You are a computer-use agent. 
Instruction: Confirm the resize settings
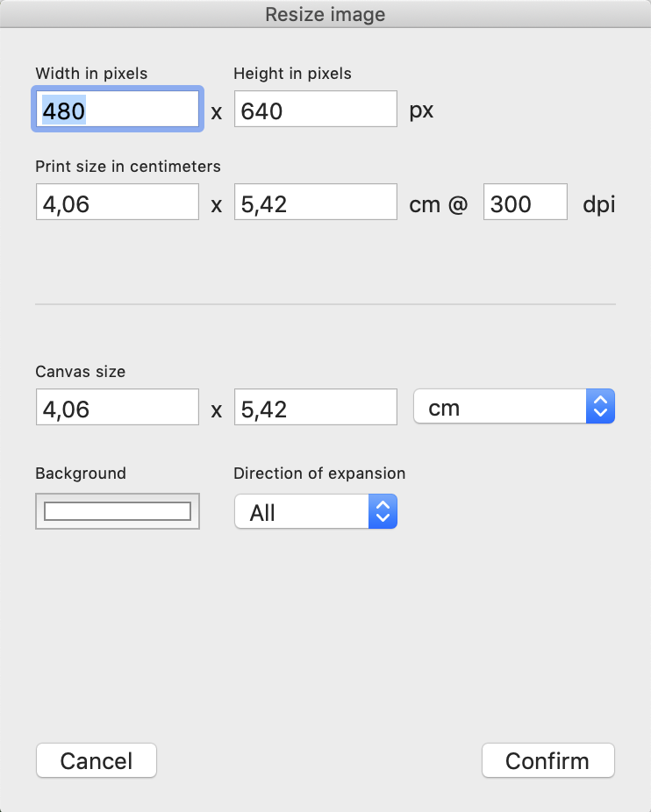point(547,760)
